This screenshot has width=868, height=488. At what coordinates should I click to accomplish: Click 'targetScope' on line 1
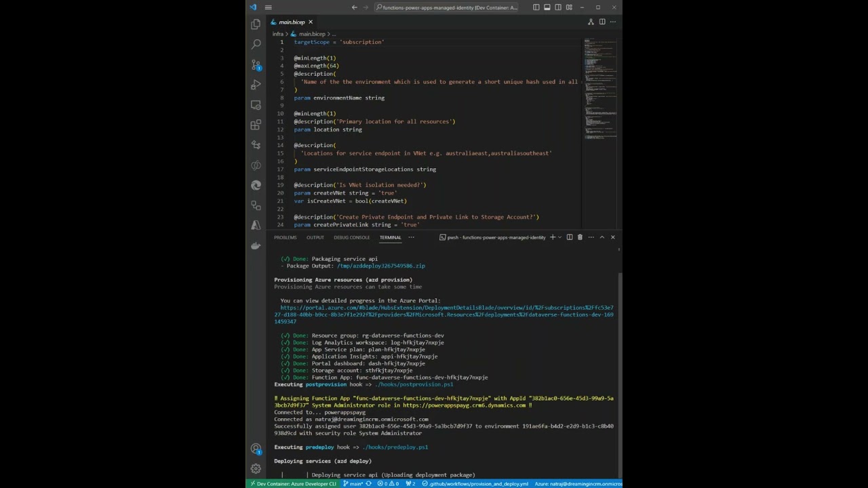[x=311, y=42]
